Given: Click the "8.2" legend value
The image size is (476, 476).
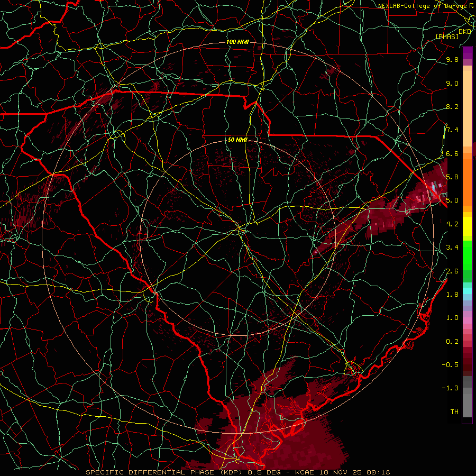Looking at the screenshot, I should (452, 107).
